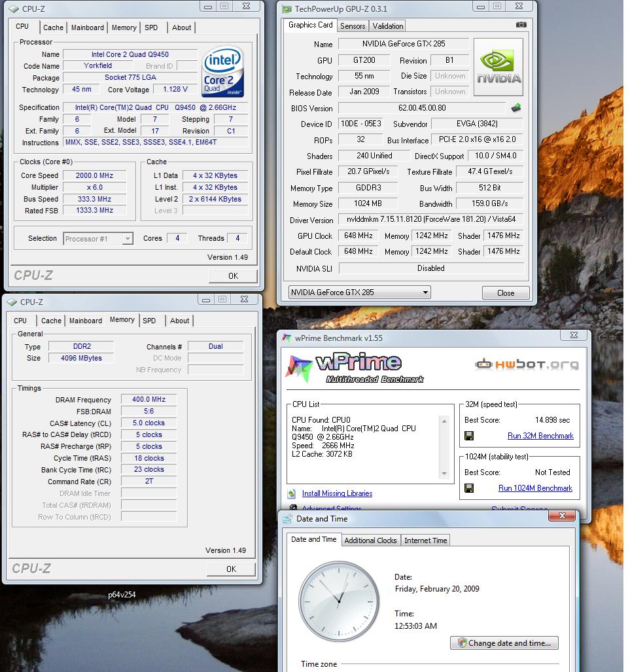Image resolution: width=628 pixels, height=672 pixels.
Task: Click Run 1024M Benchmark link
Action: (536, 488)
